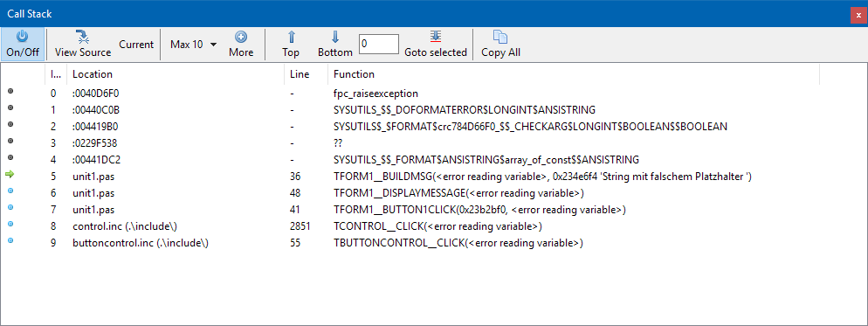This screenshot has width=868, height=326.
Task: Click line number 2851 cell
Action: pyautogui.click(x=300, y=226)
